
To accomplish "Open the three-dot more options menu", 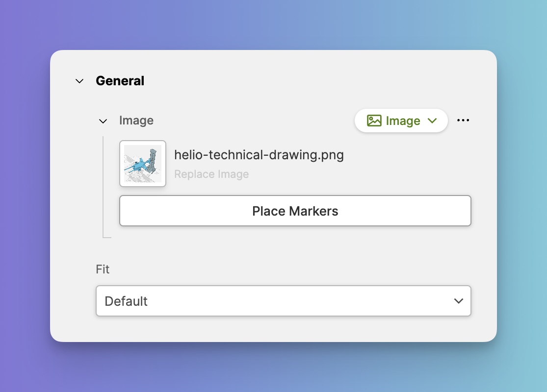I will click(x=463, y=121).
